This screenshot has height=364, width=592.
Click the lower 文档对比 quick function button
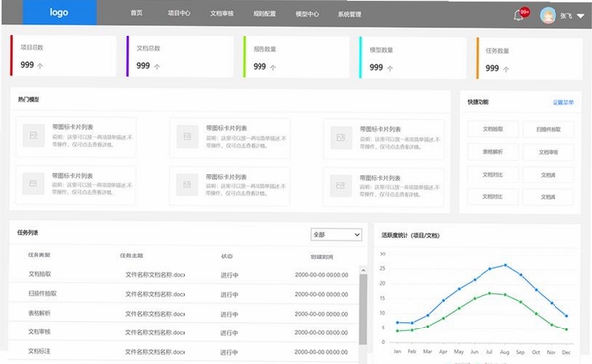click(x=492, y=197)
